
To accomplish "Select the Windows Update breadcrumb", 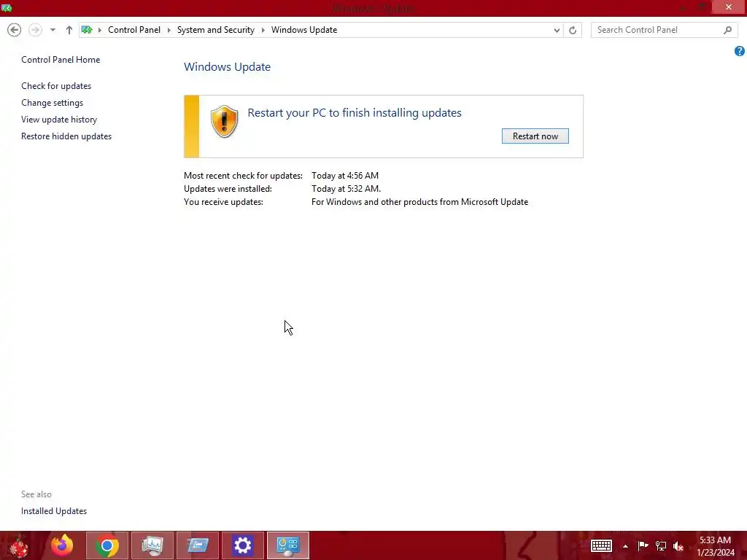I will (x=304, y=30).
